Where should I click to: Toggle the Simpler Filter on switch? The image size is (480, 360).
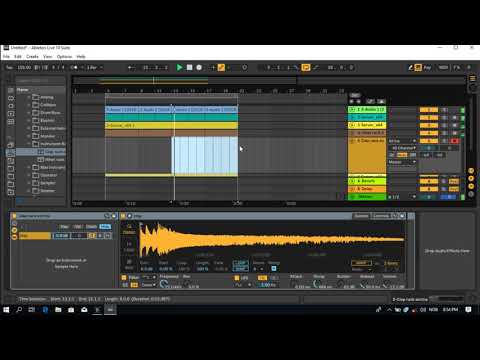124,278
